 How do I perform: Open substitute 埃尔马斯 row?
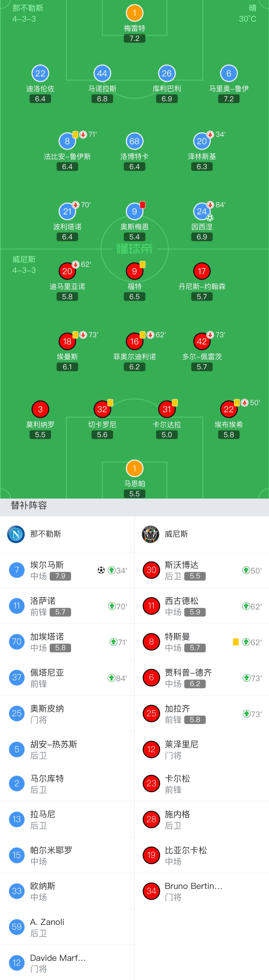coord(67,570)
